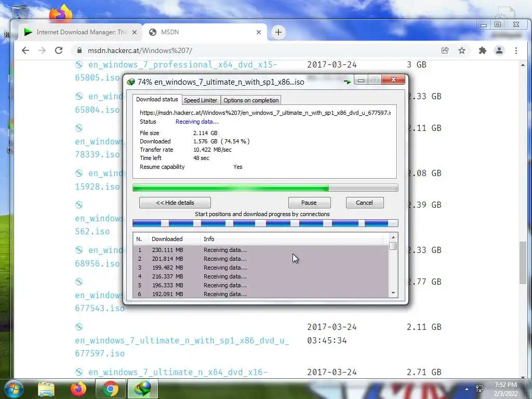Open Chrome three-dot menu
532x399 pixels.
coord(516,50)
